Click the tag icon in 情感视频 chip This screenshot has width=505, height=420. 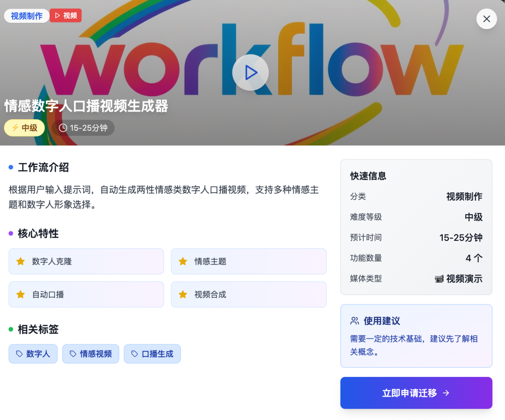[x=73, y=354]
